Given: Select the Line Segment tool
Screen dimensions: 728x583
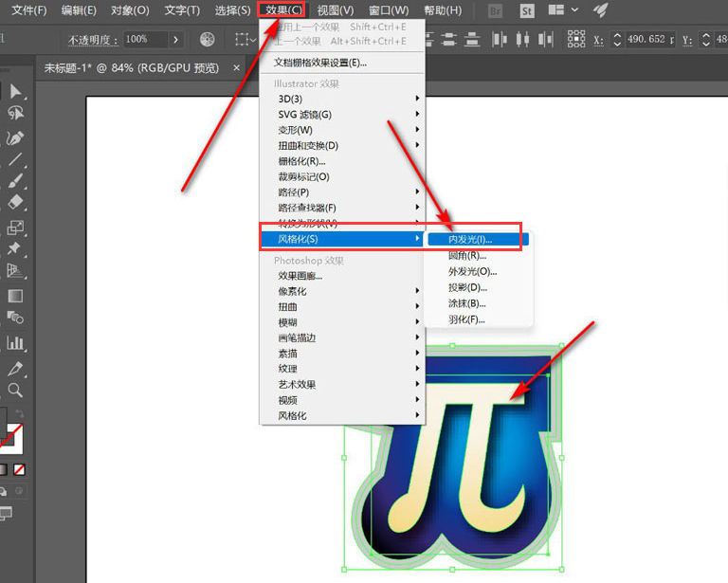Looking at the screenshot, I should pos(15,160).
